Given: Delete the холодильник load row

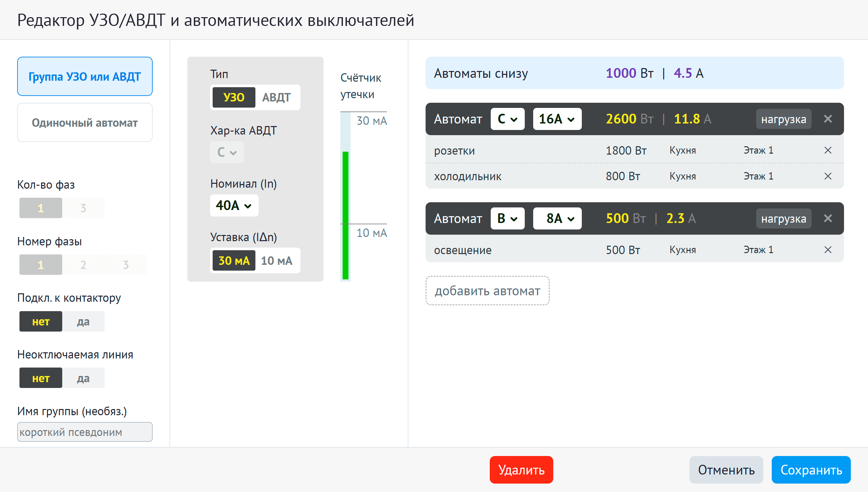Looking at the screenshot, I should [827, 176].
